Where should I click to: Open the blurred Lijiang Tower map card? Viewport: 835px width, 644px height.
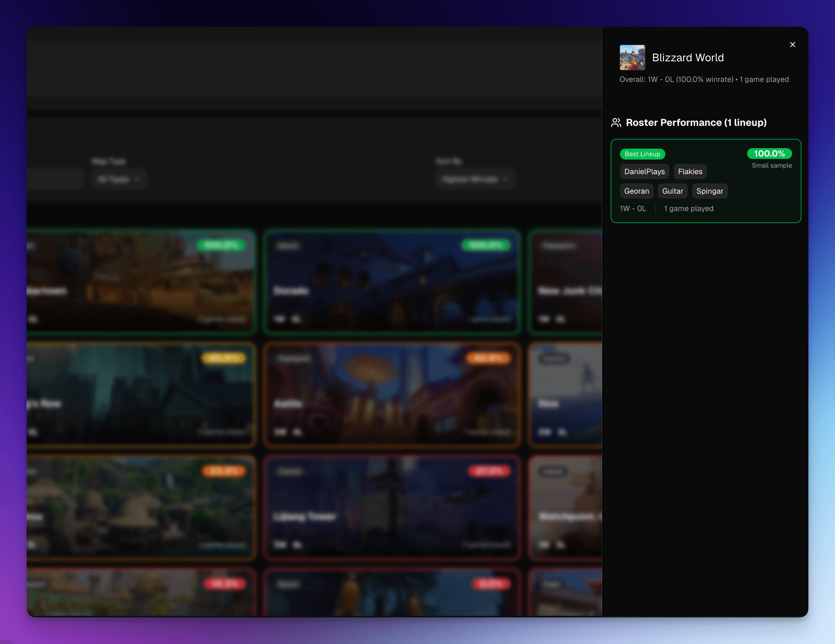pyautogui.click(x=392, y=508)
